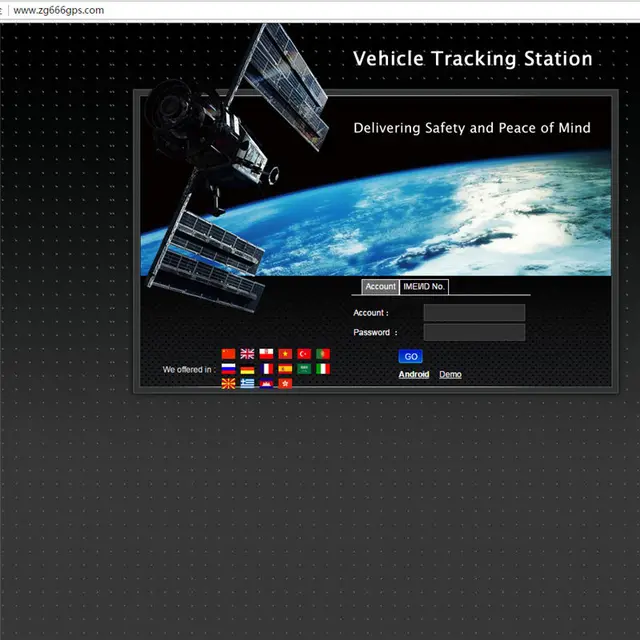Switch to the IMEI/ID No. tab

[424, 287]
